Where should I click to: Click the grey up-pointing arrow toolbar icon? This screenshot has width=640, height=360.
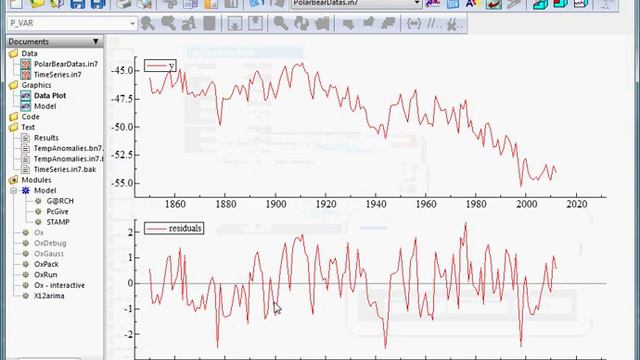click(x=368, y=23)
